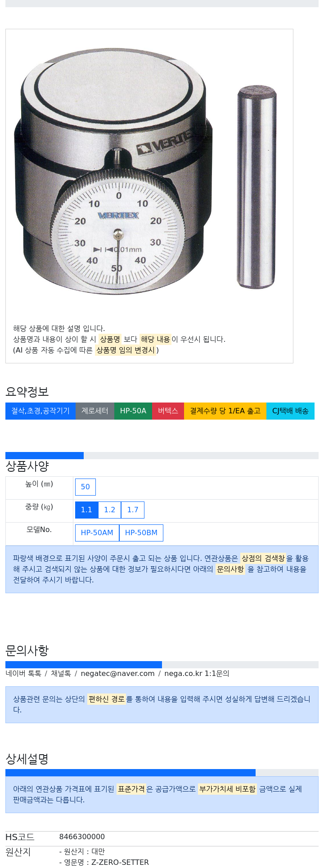Select the green HP-50A tag
Image resolution: width=324 pixels, height=868 pixels.
pyautogui.click(x=133, y=411)
